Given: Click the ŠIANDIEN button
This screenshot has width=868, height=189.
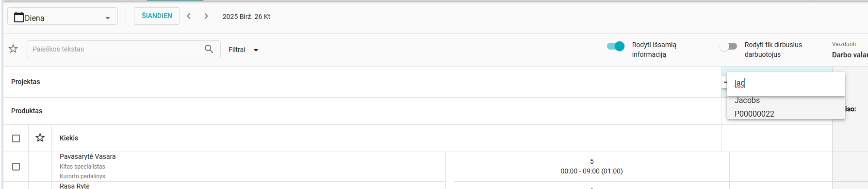Looking at the screenshot, I should [157, 16].
